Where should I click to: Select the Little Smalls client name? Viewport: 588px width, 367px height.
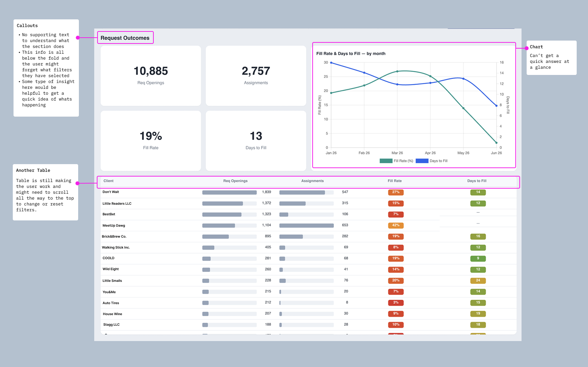pyautogui.click(x=112, y=281)
